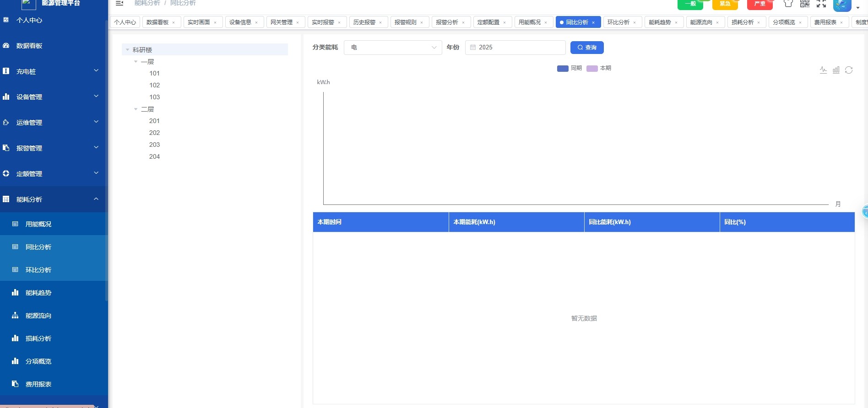This screenshot has width=868, height=408.
Task: Click the calendar icon in 年份 field
Action: point(473,48)
